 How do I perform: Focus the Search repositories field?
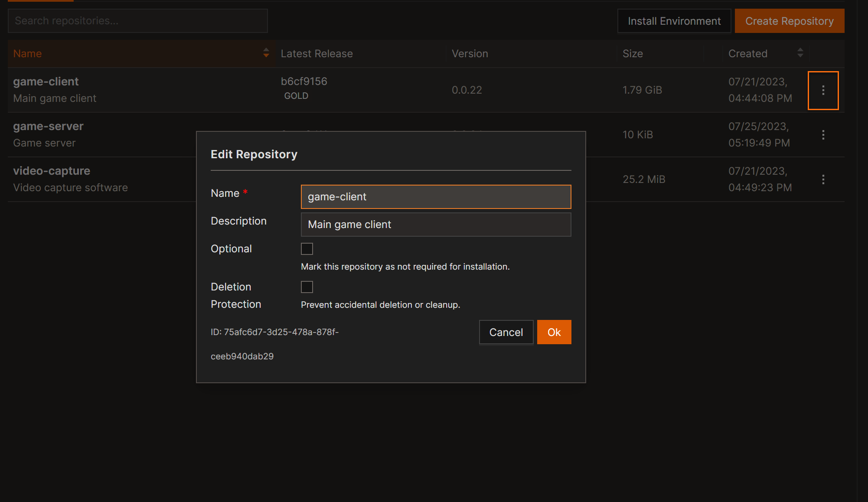coord(137,21)
